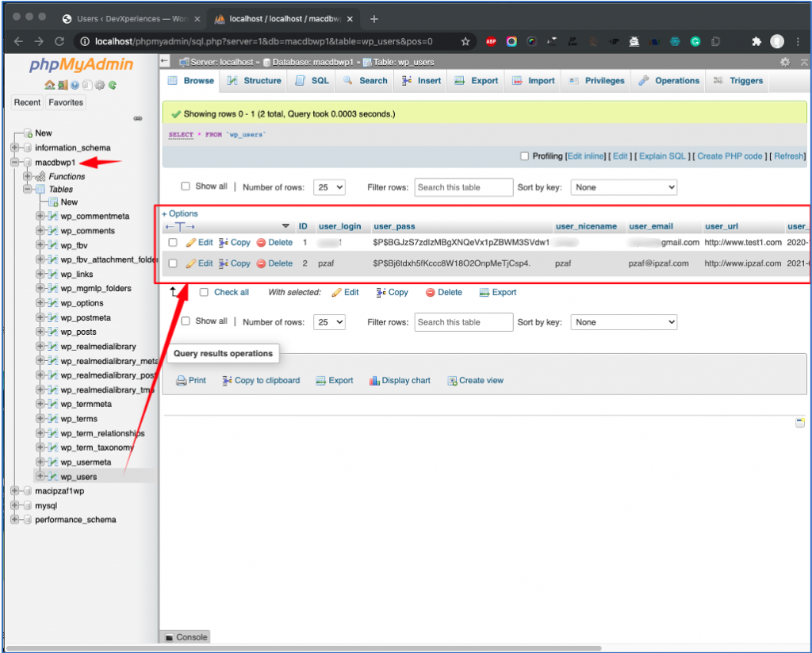The height and width of the screenshot is (653, 812).
Task: Click the Create PHP code link
Action: coord(730,156)
